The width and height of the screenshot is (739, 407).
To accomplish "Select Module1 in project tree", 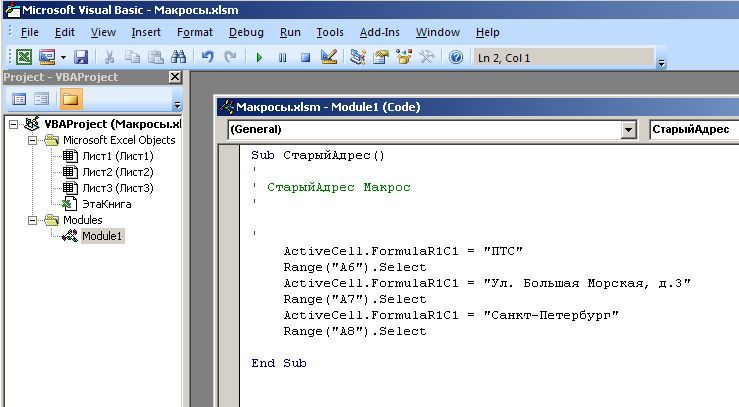I will pyautogui.click(x=102, y=236).
